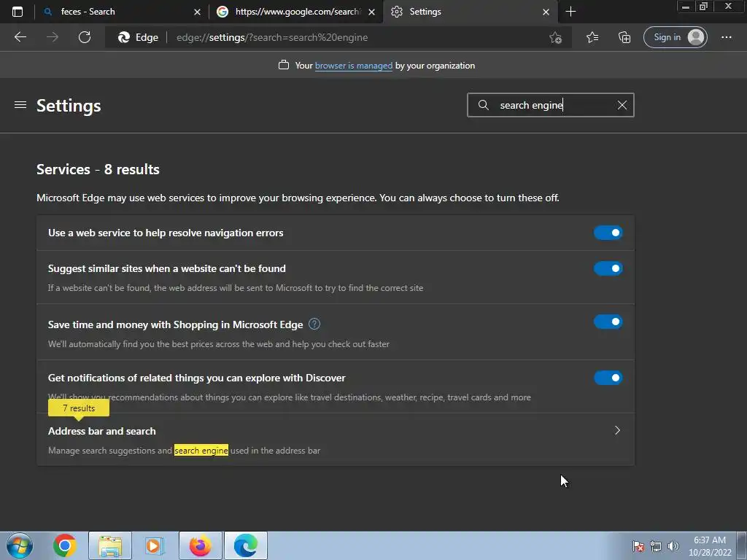Viewport: 747px width, 560px height.
Task: Open the volume speaker tray icon
Action: 673,546
